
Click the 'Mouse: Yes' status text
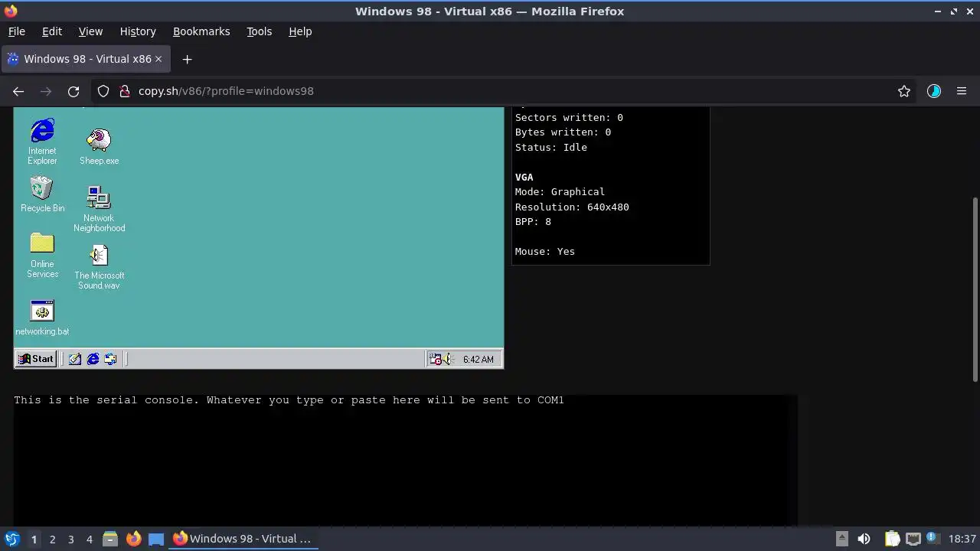point(545,251)
